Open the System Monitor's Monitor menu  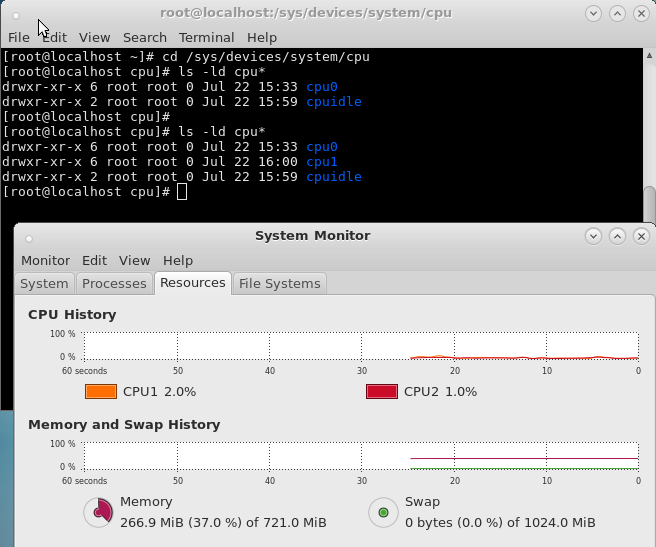click(46, 261)
